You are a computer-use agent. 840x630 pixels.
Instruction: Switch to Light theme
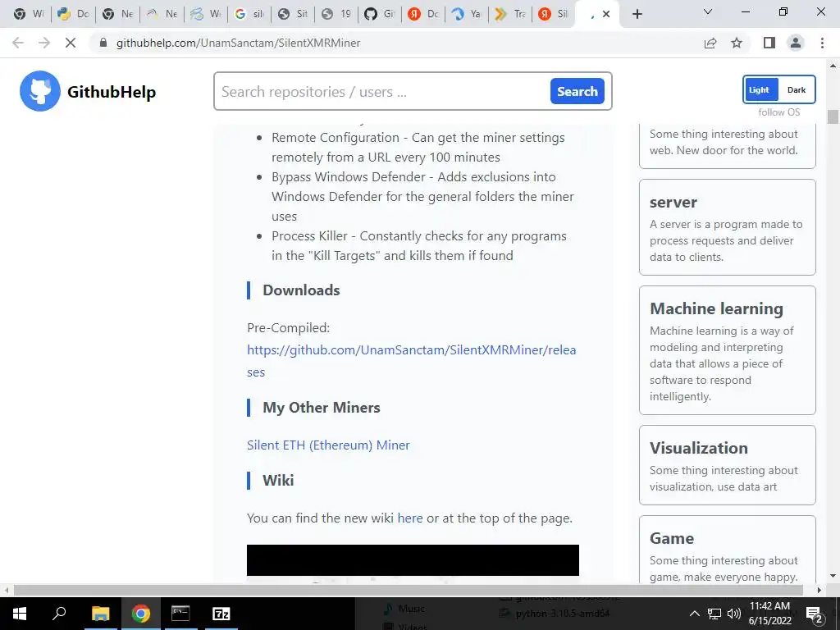click(x=760, y=89)
